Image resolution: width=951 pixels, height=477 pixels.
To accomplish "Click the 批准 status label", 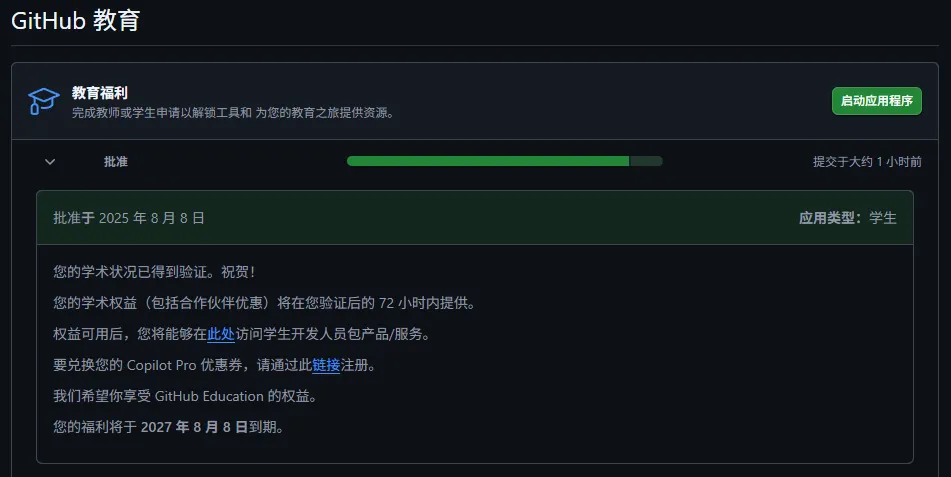I will click(116, 162).
